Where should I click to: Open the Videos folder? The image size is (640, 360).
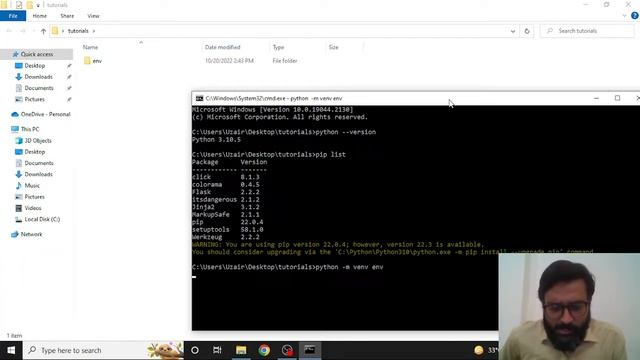pos(33,208)
